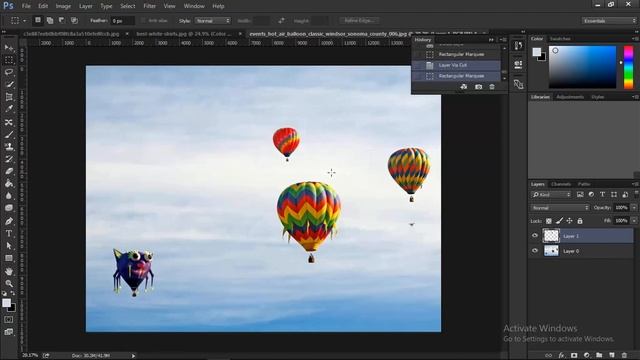Select the Clone Stamp tool
Screen dimensions: 640x360
pos(9,147)
